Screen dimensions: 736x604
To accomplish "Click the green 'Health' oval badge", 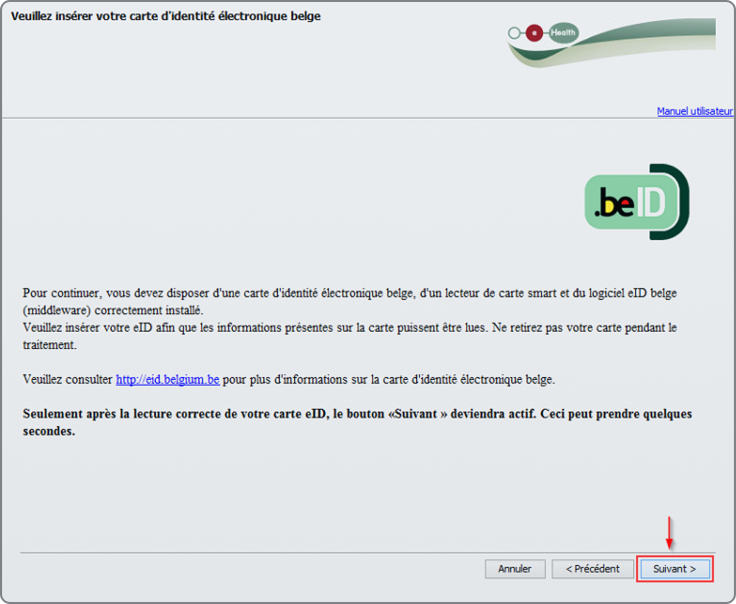I will coord(564,33).
